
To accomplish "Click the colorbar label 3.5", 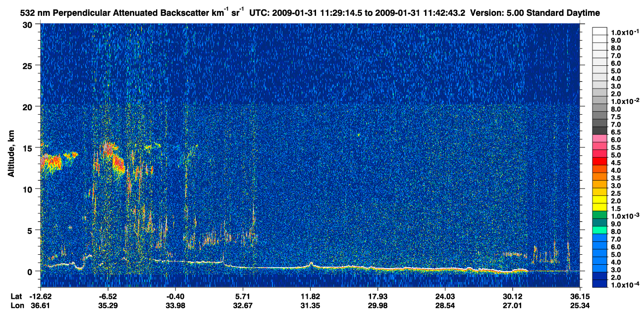I will coord(617,178).
